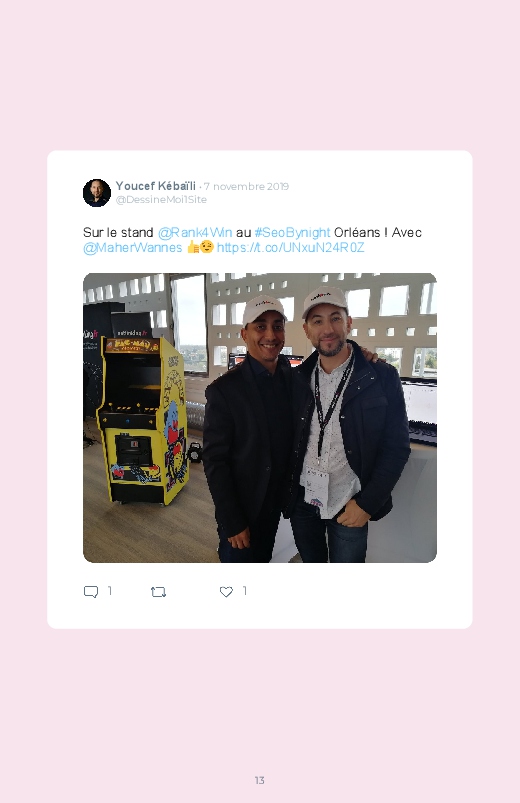Image resolution: width=520 pixels, height=803 pixels.
Task: Click the 7 novembre 2019 timestamp
Action: click(x=246, y=186)
